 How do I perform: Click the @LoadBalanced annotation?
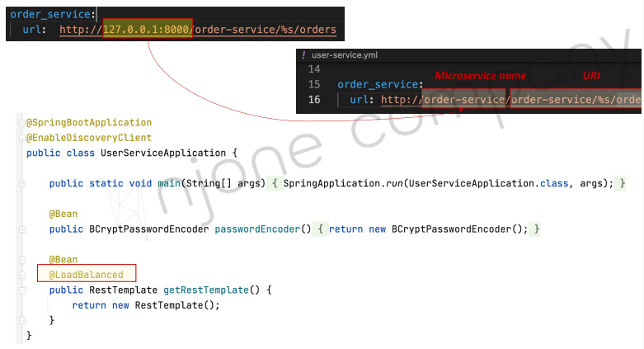pos(87,275)
